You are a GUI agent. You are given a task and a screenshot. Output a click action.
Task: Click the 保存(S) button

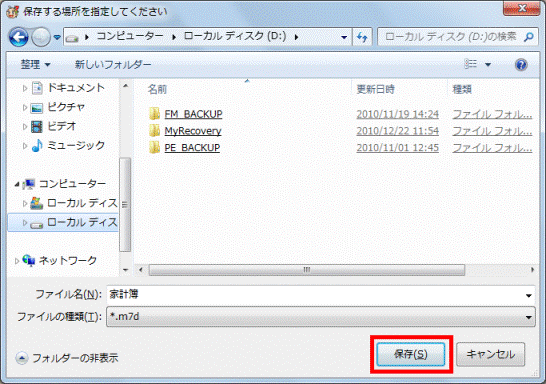(411, 354)
